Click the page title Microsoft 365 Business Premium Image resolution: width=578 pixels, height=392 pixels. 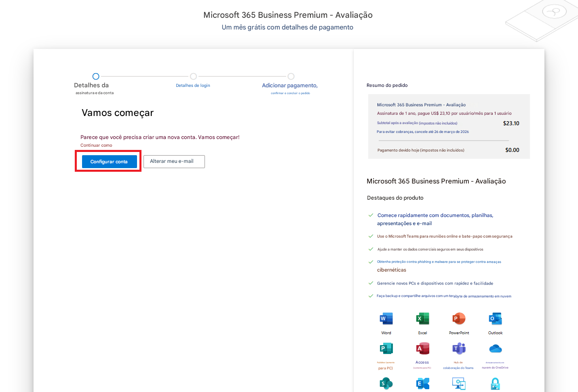pyautogui.click(x=288, y=15)
